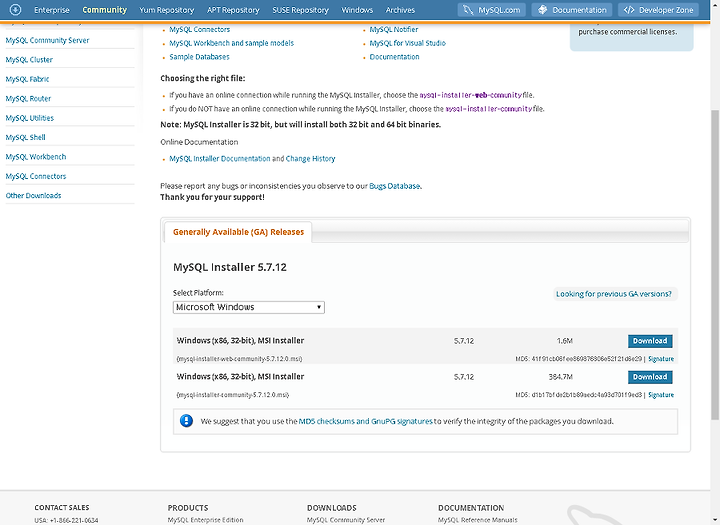Screen dimensions: 720x525
Task: Open Archives in top navigation
Action: [x=400, y=10]
